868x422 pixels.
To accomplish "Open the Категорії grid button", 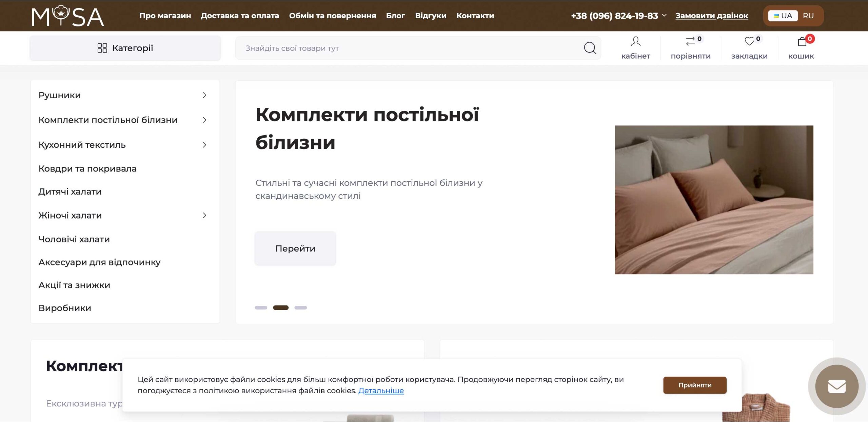I will (x=125, y=48).
